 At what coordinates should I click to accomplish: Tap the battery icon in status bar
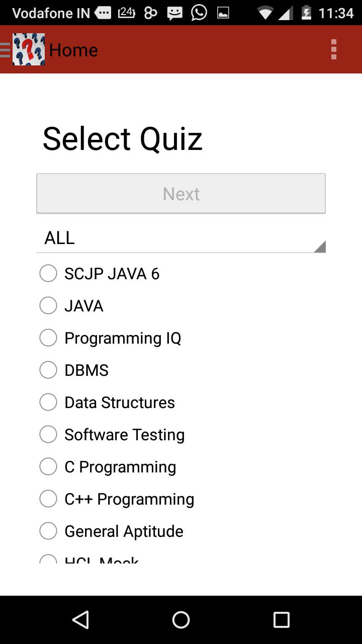point(306,13)
